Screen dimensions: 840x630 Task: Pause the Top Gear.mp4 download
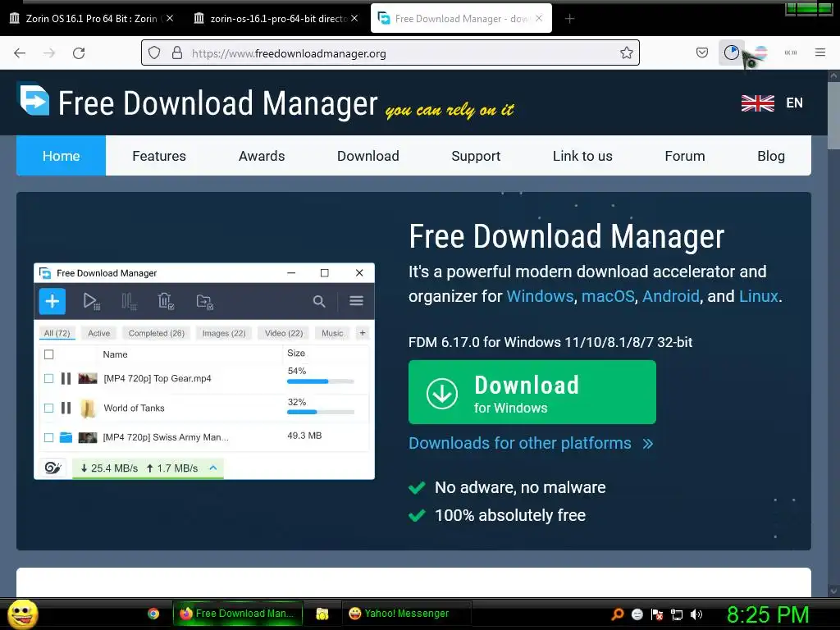pyautogui.click(x=66, y=378)
